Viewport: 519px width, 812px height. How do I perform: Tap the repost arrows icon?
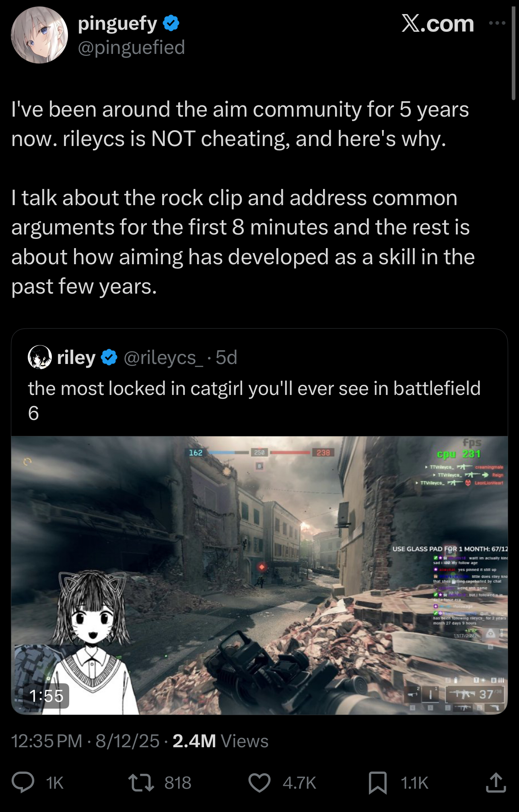(141, 783)
